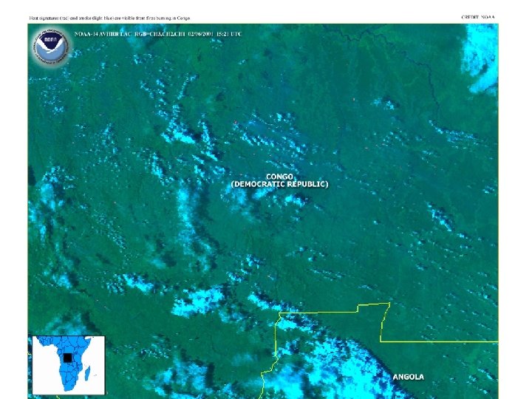Click the 'CONGO (DEMOCRATIC REPUBLIC)' label
The image size is (532, 399).
point(279,180)
